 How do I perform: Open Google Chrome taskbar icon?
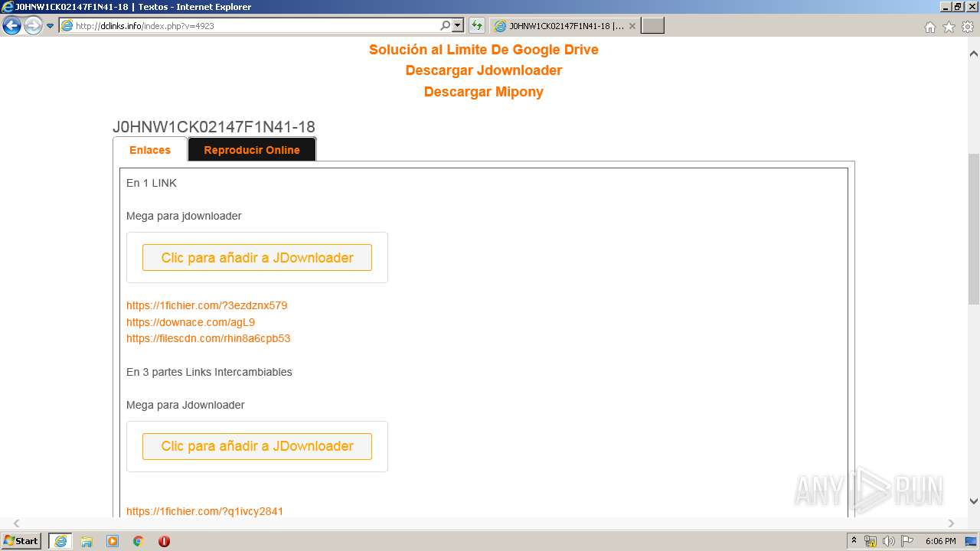click(x=139, y=541)
